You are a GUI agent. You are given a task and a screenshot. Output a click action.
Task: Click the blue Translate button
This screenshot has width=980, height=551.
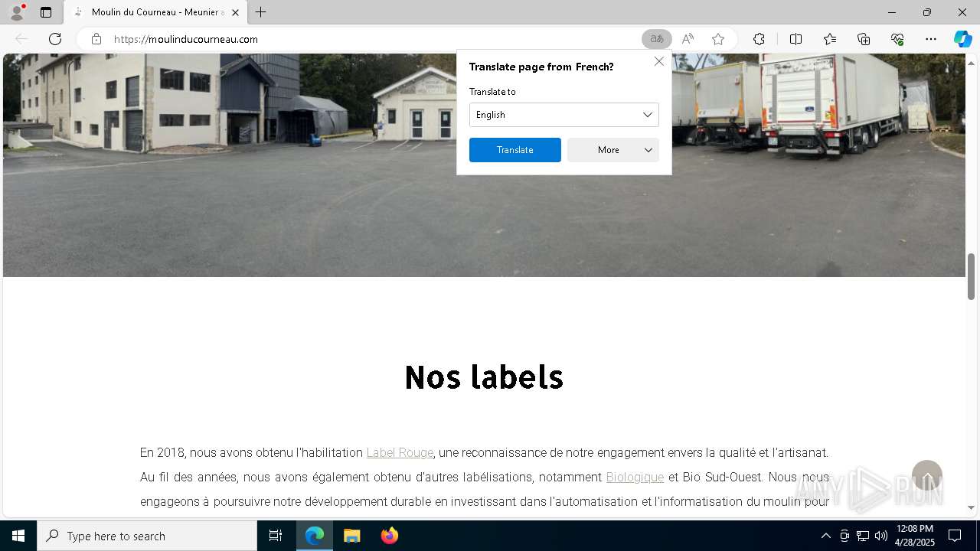pyautogui.click(x=514, y=150)
